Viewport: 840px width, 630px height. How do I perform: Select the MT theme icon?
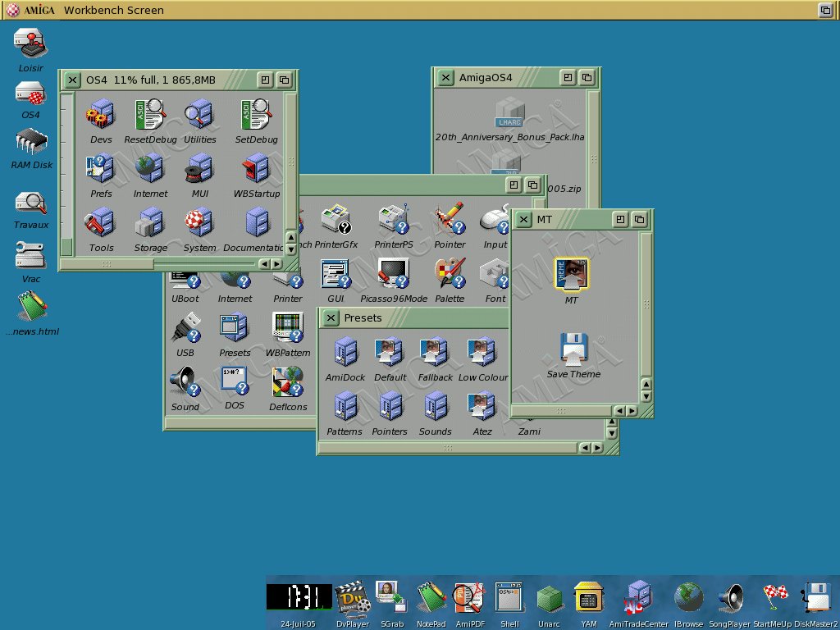pyautogui.click(x=572, y=274)
